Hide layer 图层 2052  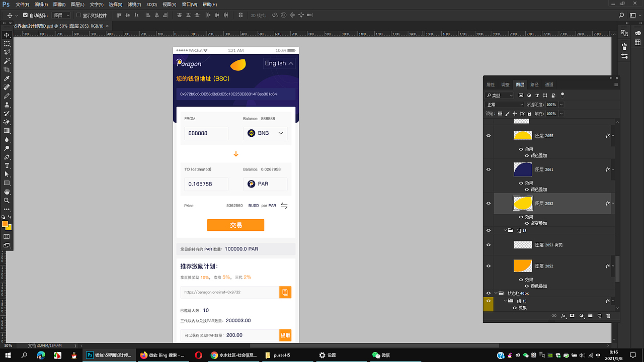click(489, 266)
